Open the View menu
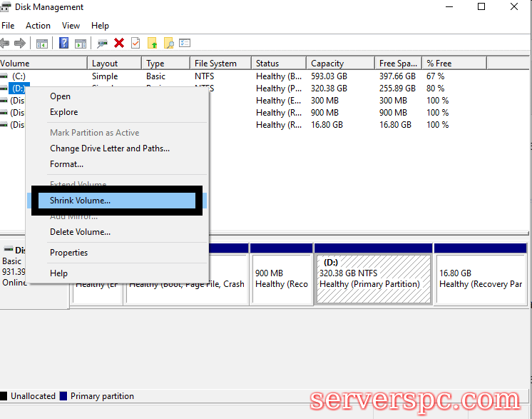This screenshot has width=532, height=419. point(71,26)
